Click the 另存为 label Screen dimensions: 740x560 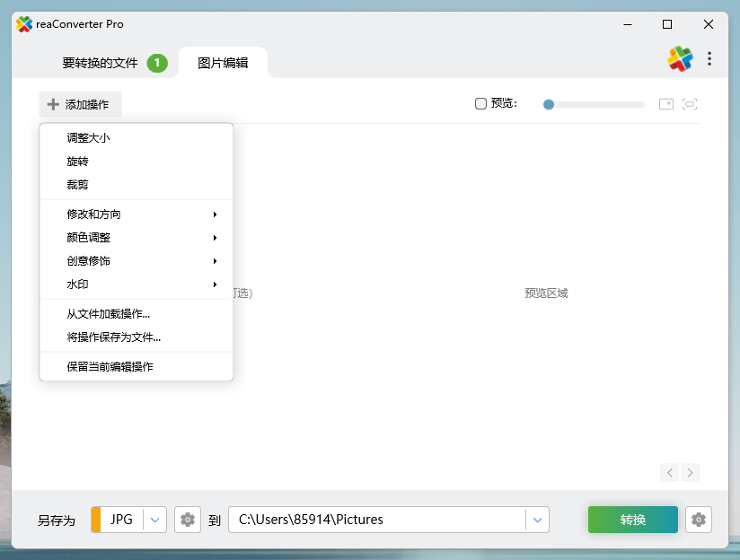coord(57,520)
